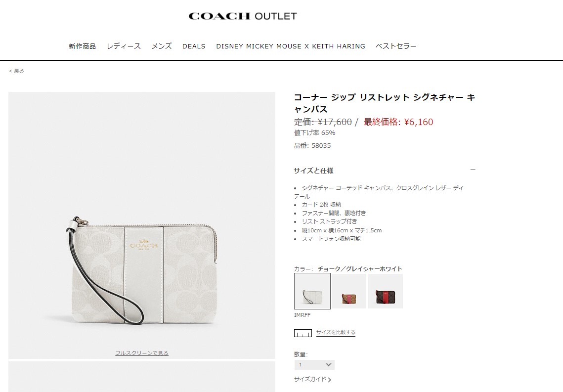Click the サイズを比較する link
The image size is (563, 392).
click(x=336, y=332)
